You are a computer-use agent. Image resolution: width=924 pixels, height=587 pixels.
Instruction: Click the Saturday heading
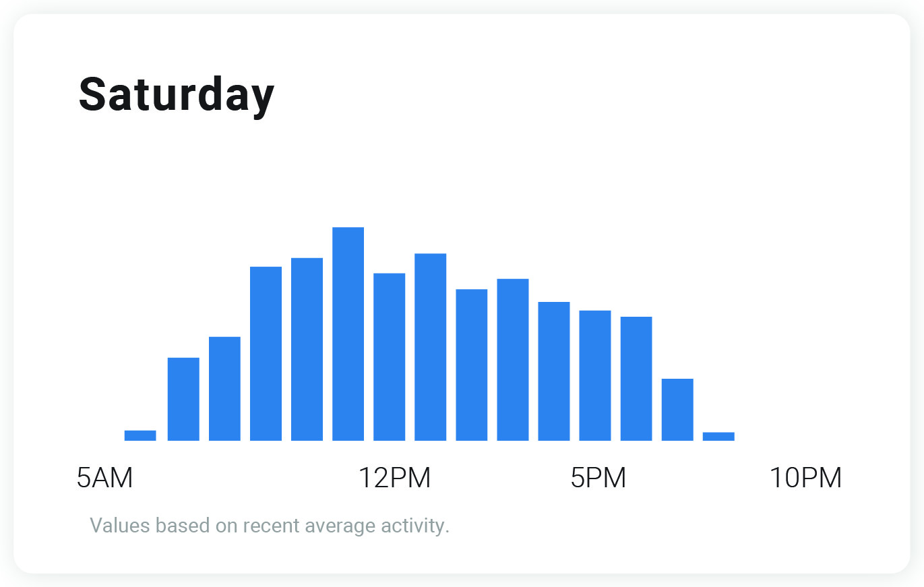pyautogui.click(x=177, y=95)
